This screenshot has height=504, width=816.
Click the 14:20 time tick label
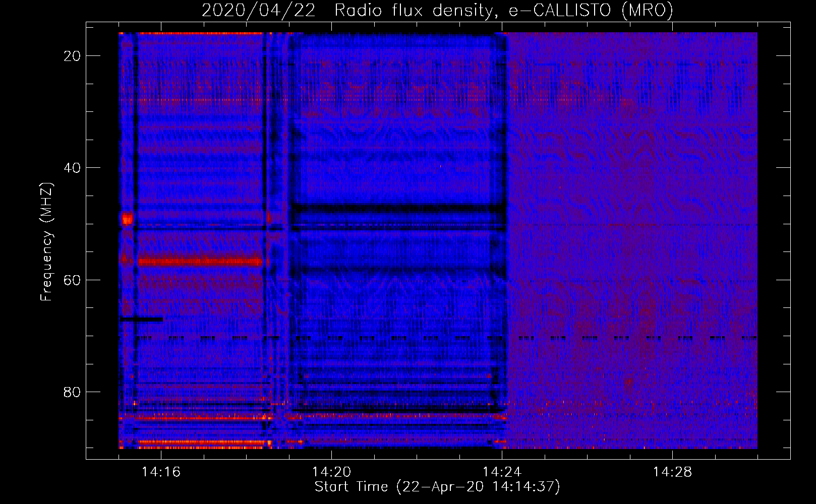(x=331, y=472)
